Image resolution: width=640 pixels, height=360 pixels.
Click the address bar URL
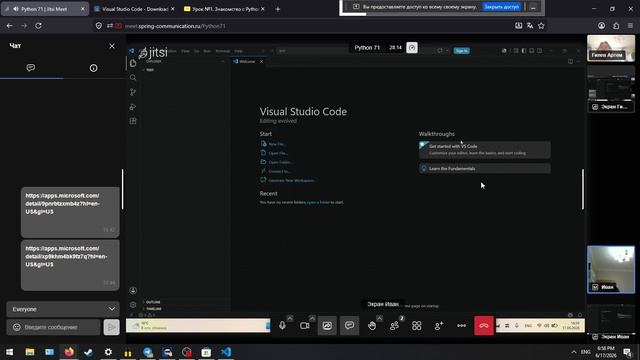click(x=175, y=26)
